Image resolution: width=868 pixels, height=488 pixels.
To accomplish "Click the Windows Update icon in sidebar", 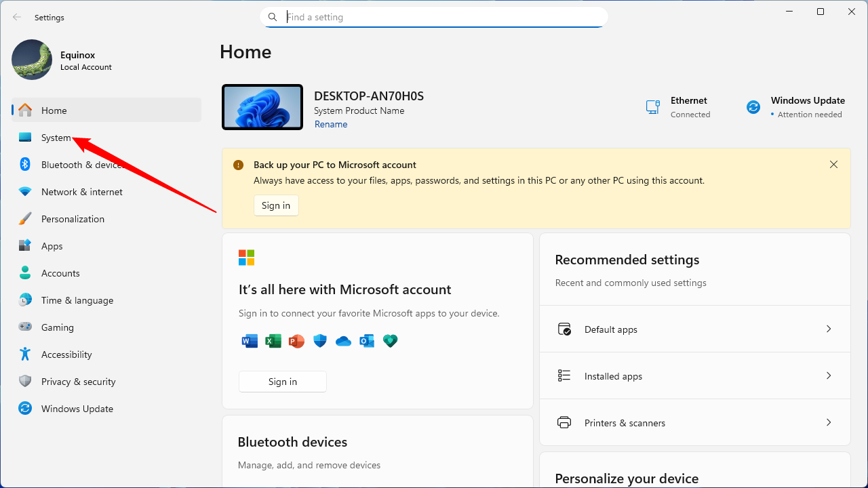I will (25, 409).
